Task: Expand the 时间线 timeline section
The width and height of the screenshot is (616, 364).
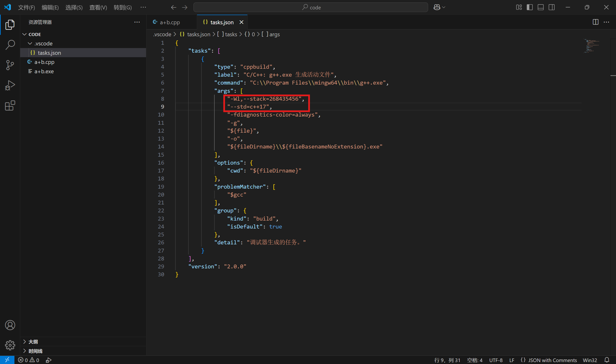Action: coord(35,351)
